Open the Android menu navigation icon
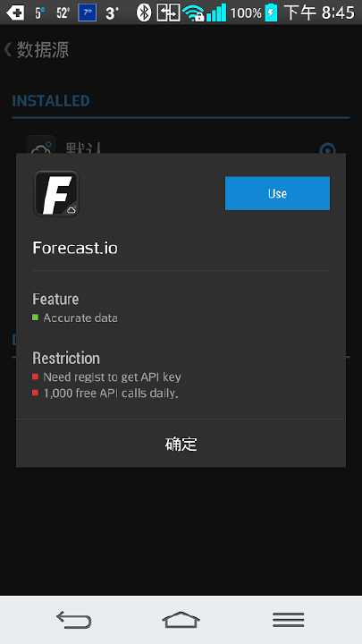 288,619
